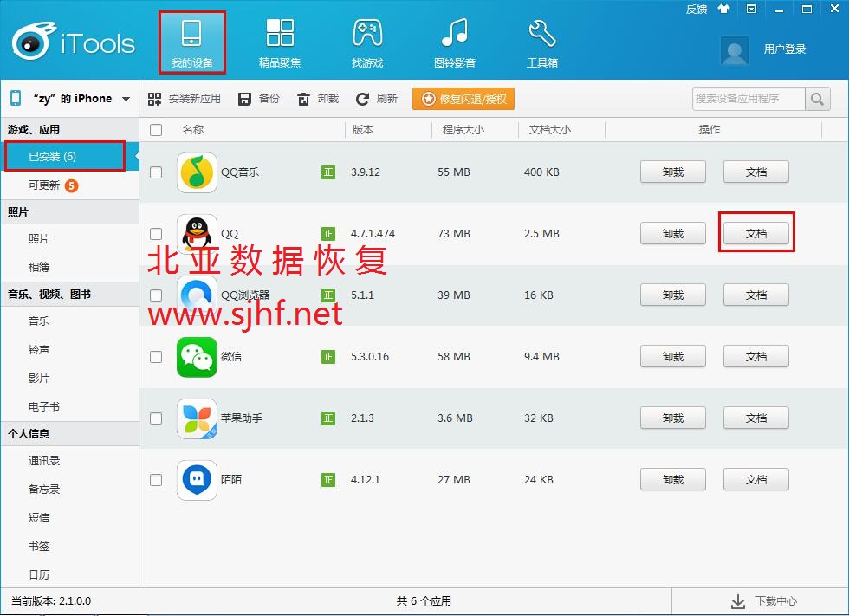Click the 卸载 toolbar trash button

(318, 99)
